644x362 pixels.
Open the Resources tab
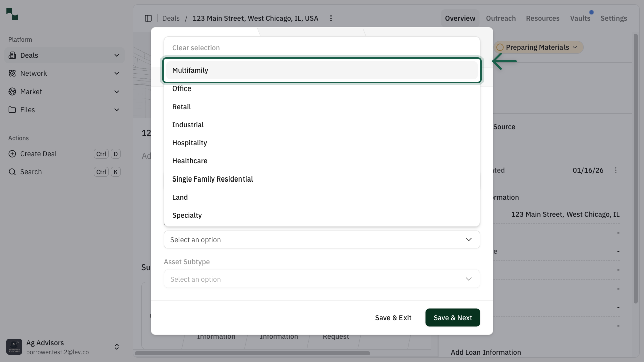tap(543, 18)
